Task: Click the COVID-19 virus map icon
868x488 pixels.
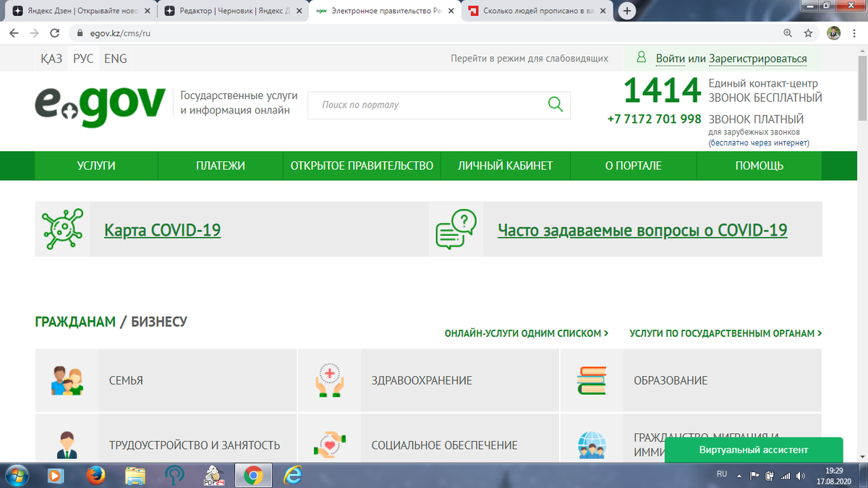Action: (62, 229)
